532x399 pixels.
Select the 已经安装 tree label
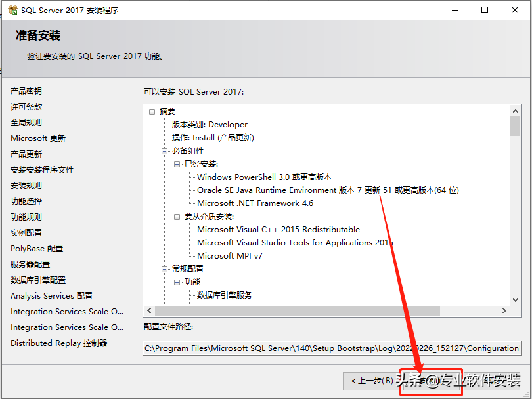tap(201, 164)
